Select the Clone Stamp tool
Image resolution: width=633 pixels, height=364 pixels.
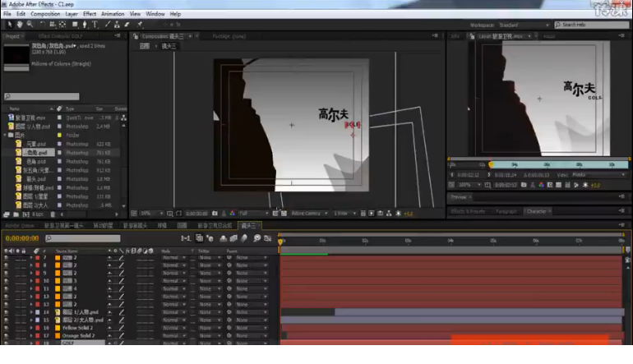(x=117, y=25)
